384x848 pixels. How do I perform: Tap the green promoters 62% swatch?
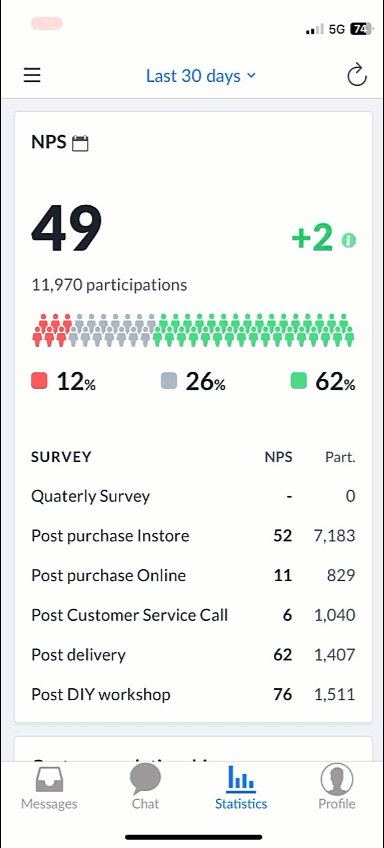click(x=299, y=381)
